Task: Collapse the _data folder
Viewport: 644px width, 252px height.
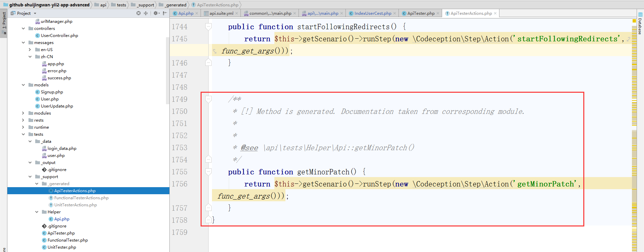Action: (30, 141)
